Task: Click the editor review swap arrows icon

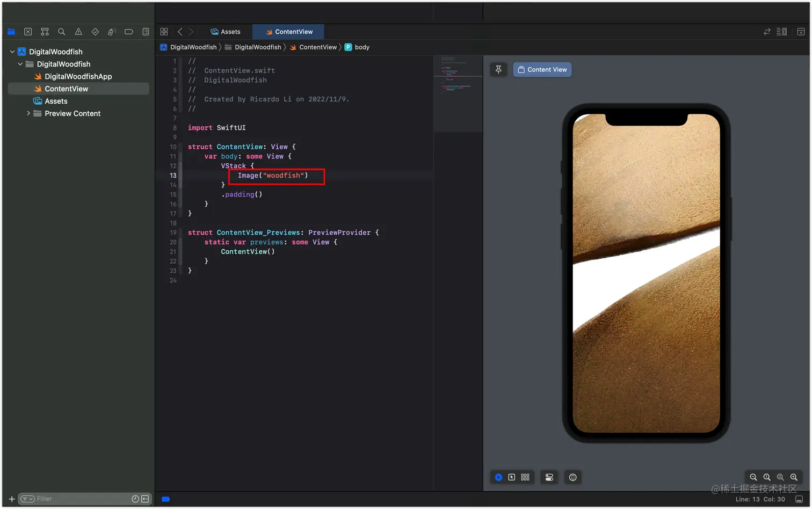Action: click(x=767, y=32)
